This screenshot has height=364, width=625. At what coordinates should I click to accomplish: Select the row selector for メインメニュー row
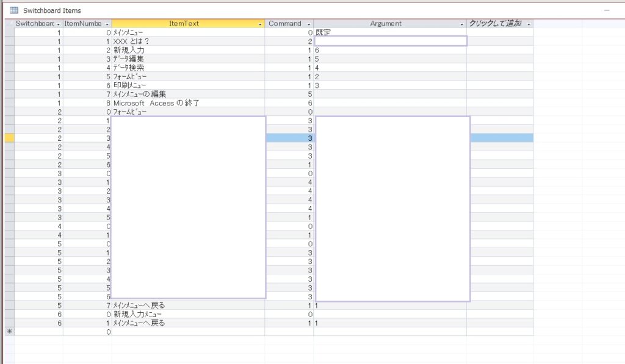(x=10, y=32)
